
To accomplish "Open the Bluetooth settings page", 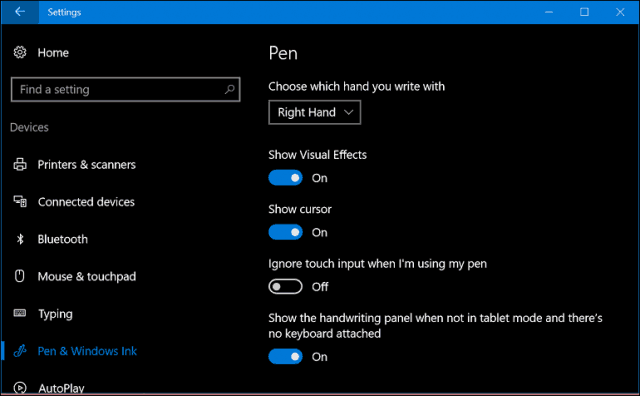I will click(x=62, y=239).
